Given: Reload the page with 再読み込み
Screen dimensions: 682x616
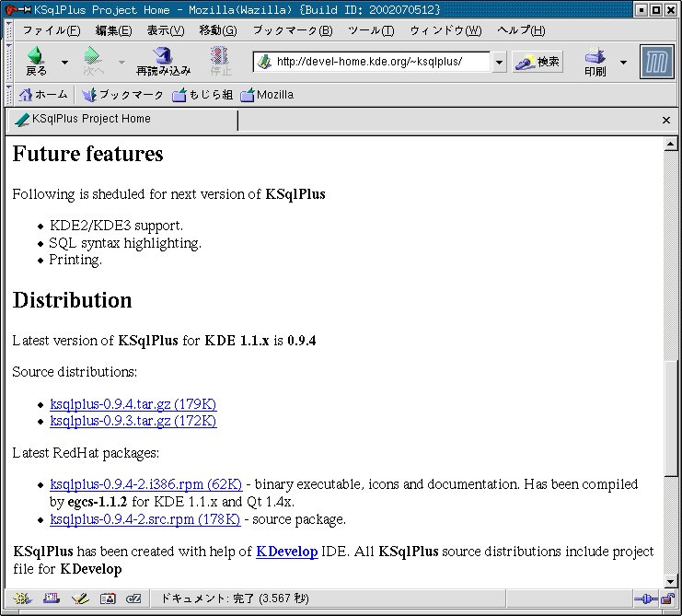Looking at the screenshot, I should (163, 62).
